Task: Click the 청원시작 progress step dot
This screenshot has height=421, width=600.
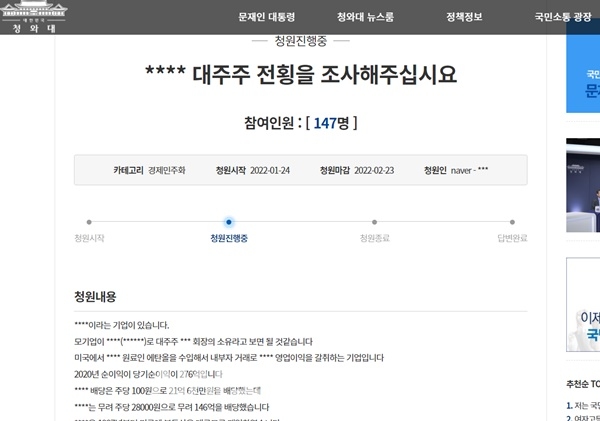Action: coord(89,222)
